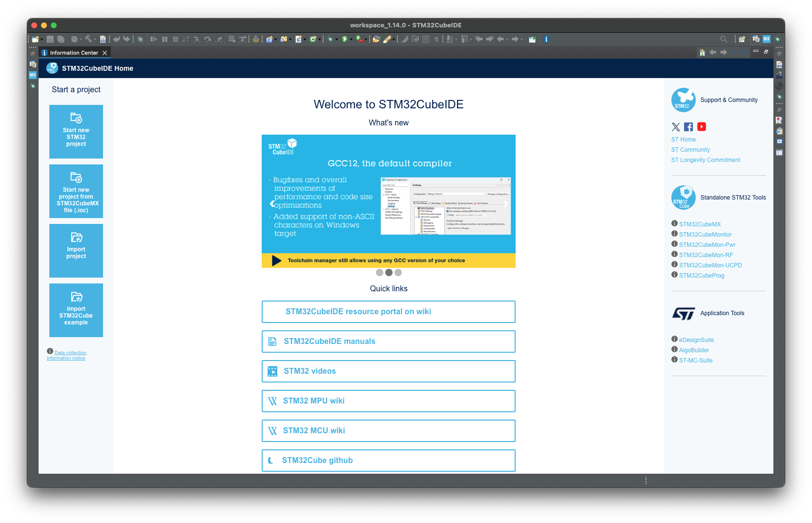Click the GCC12 default compiler banner image
This screenshot has width=812, height=523.
pos(389,201)
